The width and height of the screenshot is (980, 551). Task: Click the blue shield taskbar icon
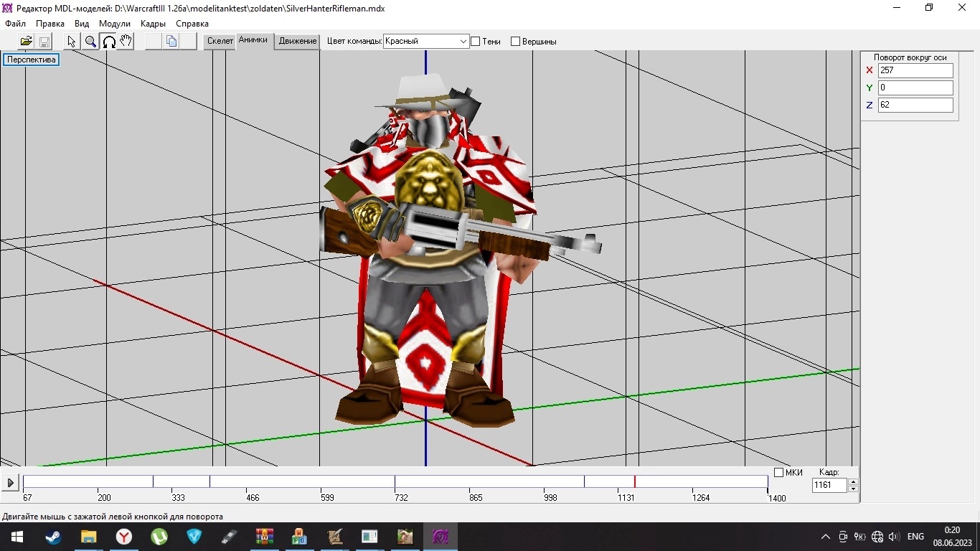click(194, 537)
